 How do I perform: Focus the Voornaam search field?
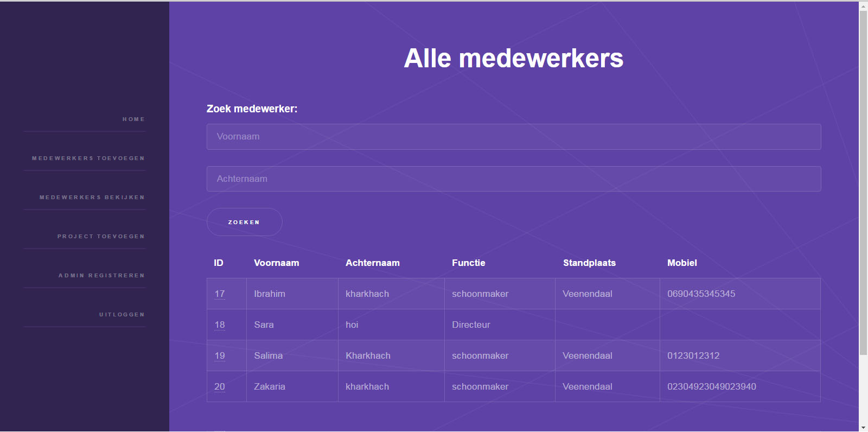pyautogui.click(x=514, y=137)
